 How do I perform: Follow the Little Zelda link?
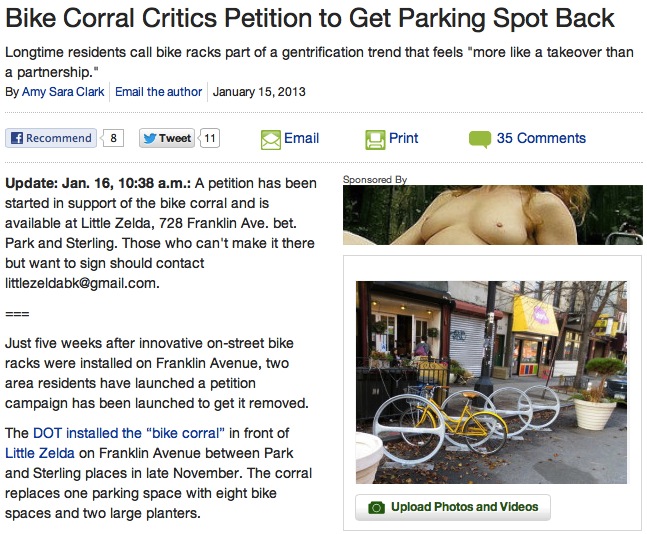click(x=40, y=453)
